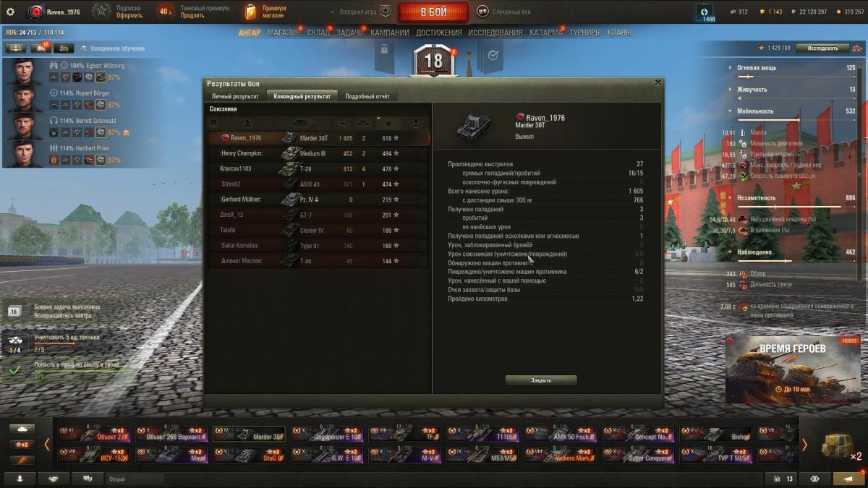
Task: Click crew barracks icon with badge 17
Action: 40,48
